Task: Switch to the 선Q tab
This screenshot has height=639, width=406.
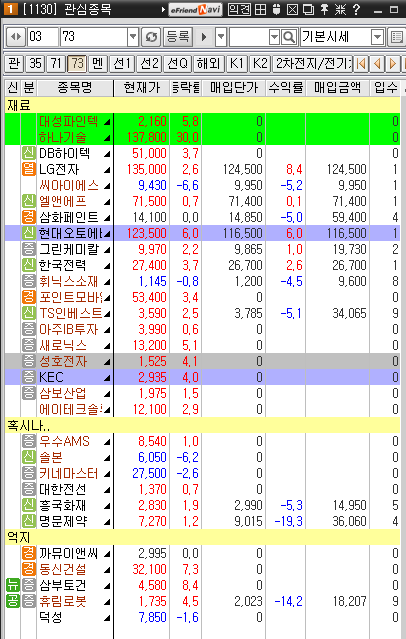Action: point(178,64)
